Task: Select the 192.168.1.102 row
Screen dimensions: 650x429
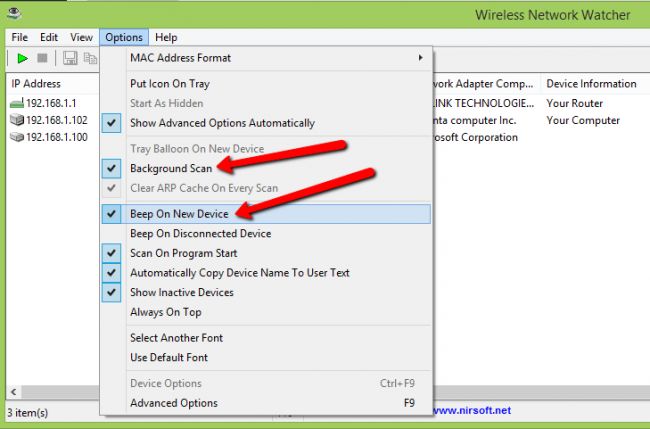Action: (x=57, y=120)
